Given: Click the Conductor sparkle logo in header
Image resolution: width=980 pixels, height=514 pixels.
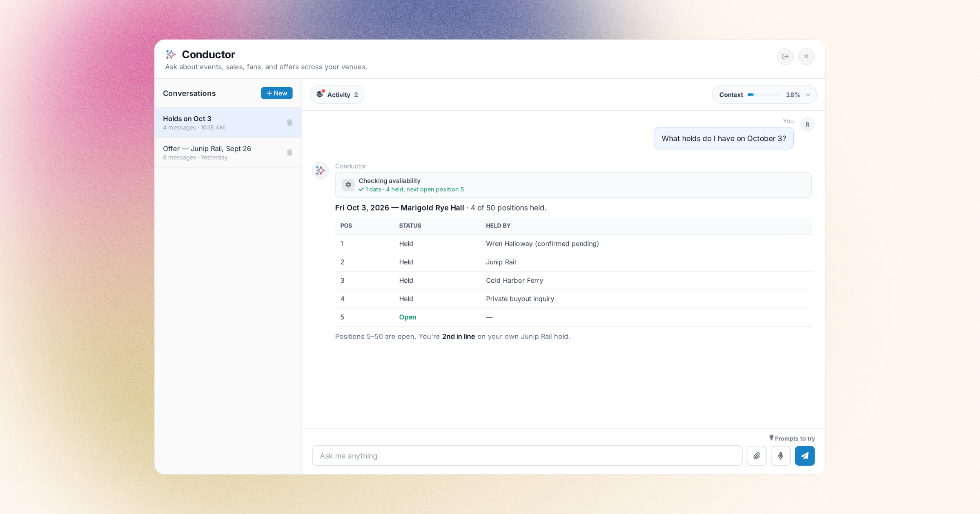Looking at the screenshot, I should (x=171, y=54).
